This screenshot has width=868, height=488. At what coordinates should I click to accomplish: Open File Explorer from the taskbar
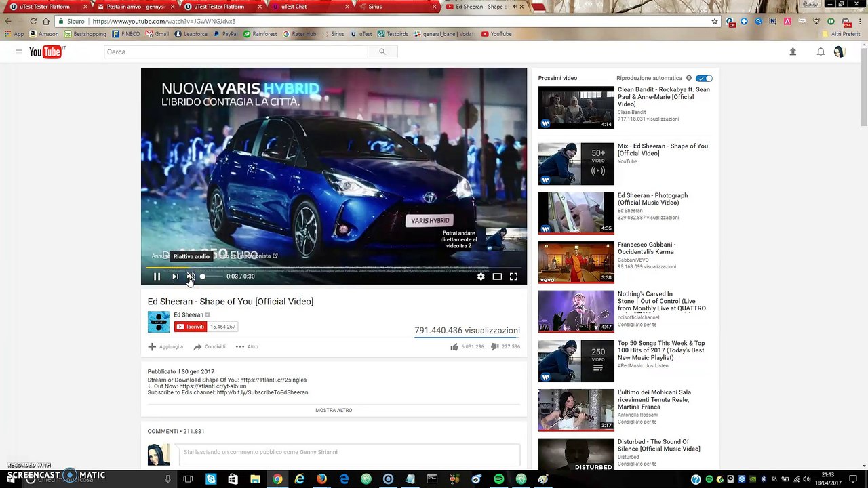pos(255,479)
